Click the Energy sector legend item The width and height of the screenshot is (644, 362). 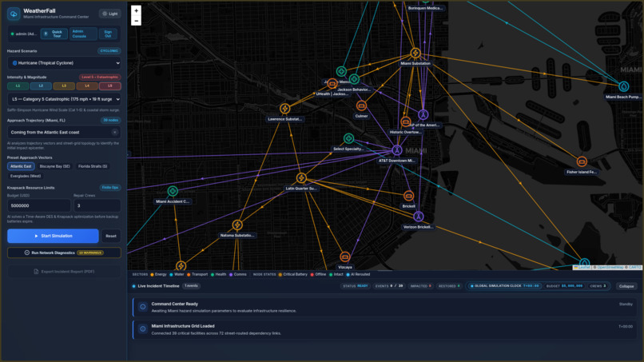point(158,274)
